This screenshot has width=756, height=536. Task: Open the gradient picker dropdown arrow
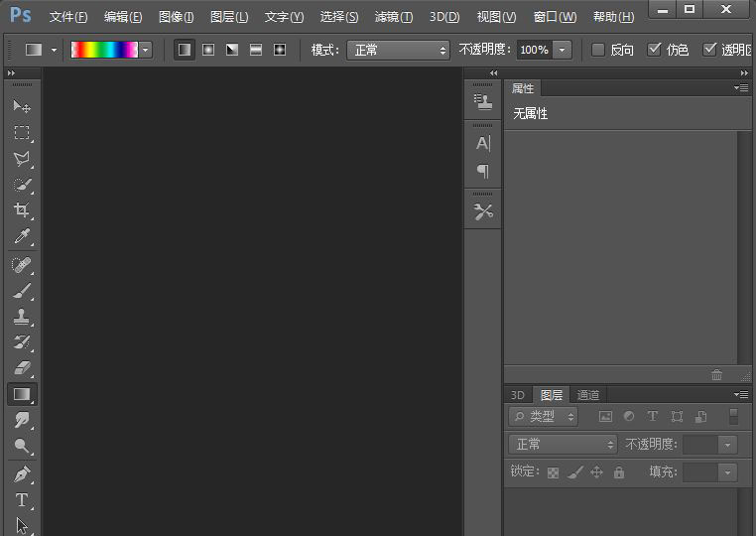(x=146, y=50)
